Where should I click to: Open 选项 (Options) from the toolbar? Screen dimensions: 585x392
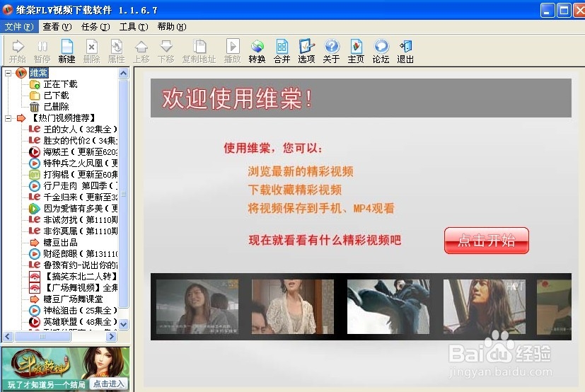point(306,52)
